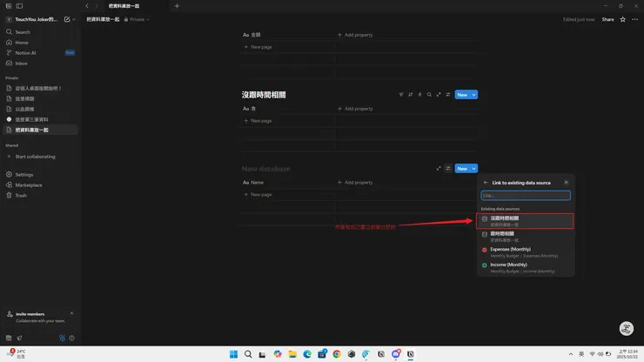Open File Explorer from taskbar
Viewport: 644px width, 362px height.
click(292, 354)
